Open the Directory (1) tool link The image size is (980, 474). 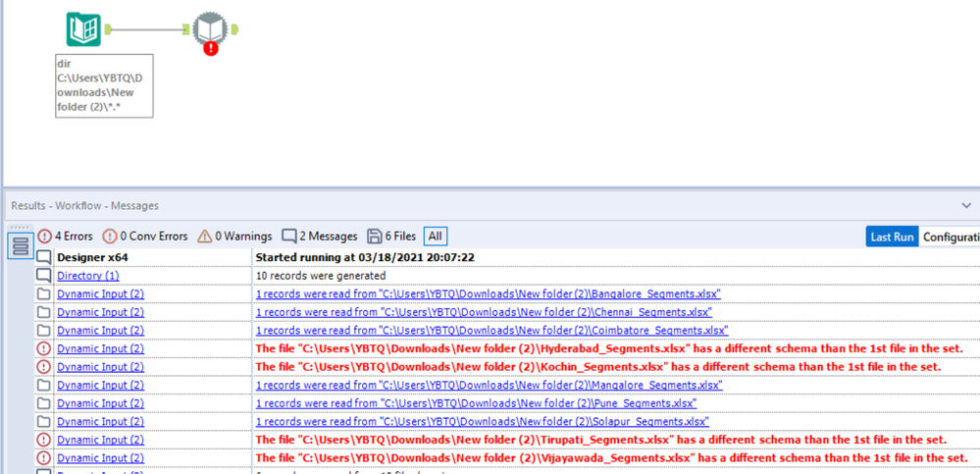point(88,275)
